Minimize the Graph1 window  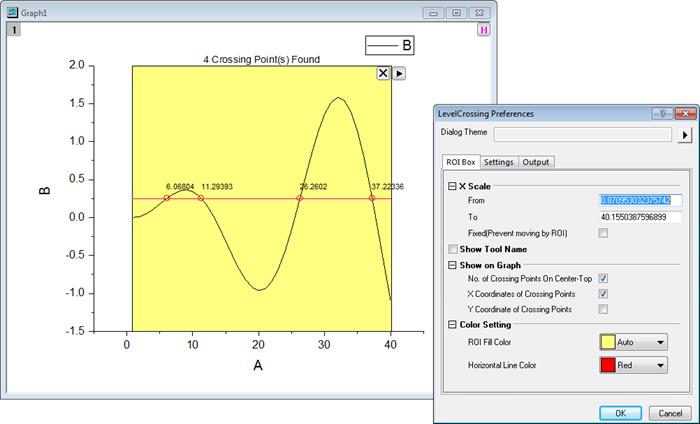[x=433, y=13]
